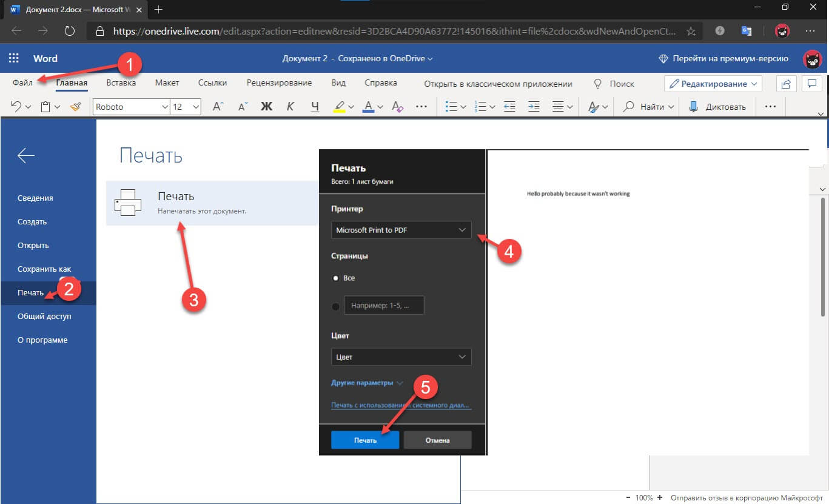829x504 pixels.
Task: Click the bulleted list icon
Action: pyautogui.click(x=451, y=107)
